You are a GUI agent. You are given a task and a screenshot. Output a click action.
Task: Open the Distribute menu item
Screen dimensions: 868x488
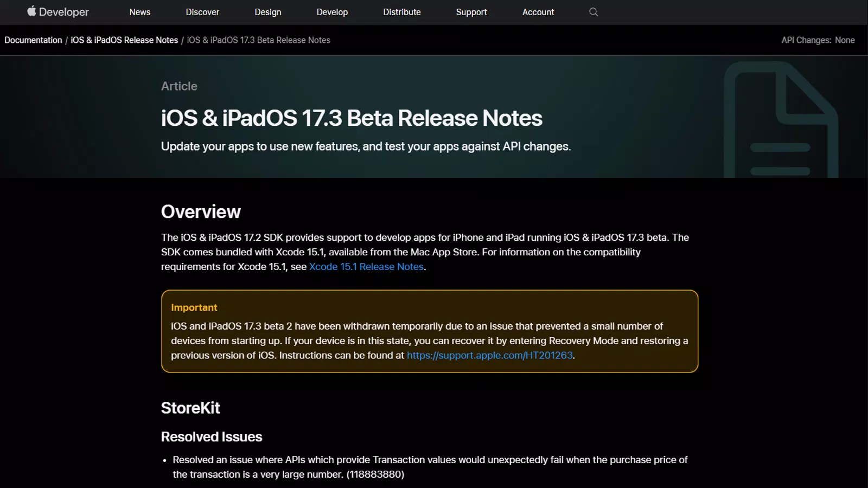pyautogui.click(x=401, y=12)
